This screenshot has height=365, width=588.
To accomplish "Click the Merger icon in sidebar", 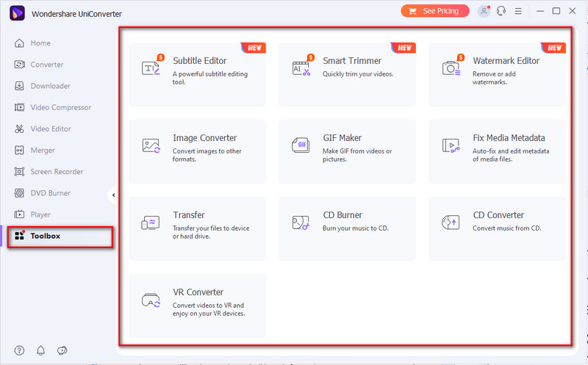I will coord(19,151).
